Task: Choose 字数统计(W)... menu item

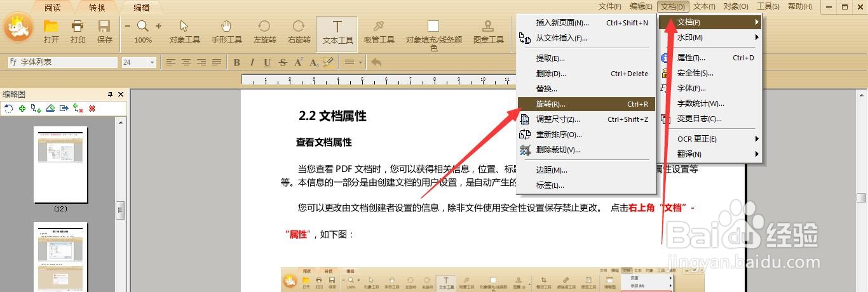Action: (710, 103)
